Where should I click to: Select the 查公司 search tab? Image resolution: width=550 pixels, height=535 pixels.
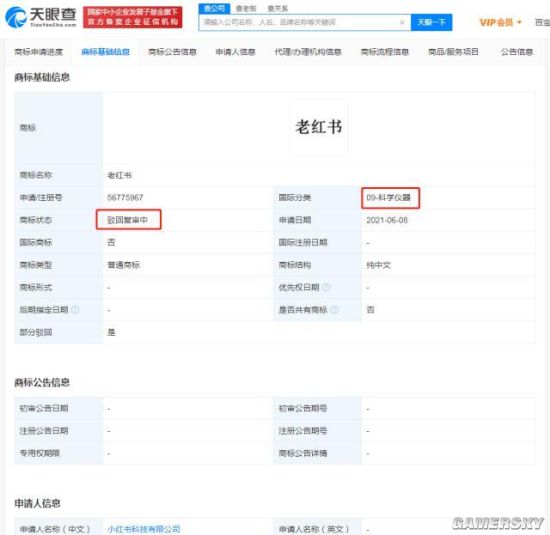[214, 8]
